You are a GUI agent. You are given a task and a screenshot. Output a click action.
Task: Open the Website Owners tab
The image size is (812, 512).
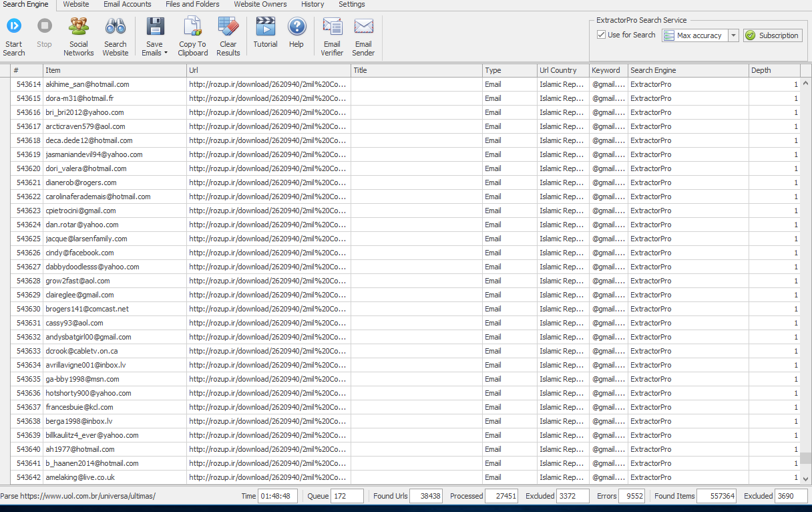(x=260, y=4)
